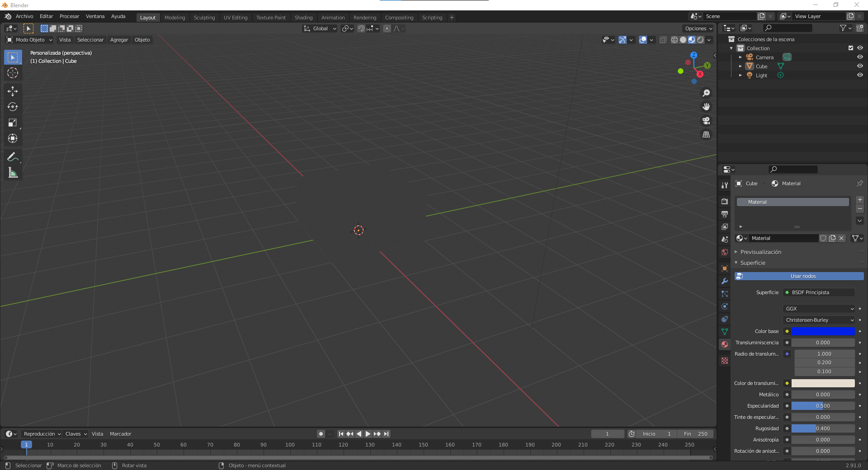The width and height of the screenshot is (868, 470).
Task: Activate the Scale tool
Action: pos(13,123)
